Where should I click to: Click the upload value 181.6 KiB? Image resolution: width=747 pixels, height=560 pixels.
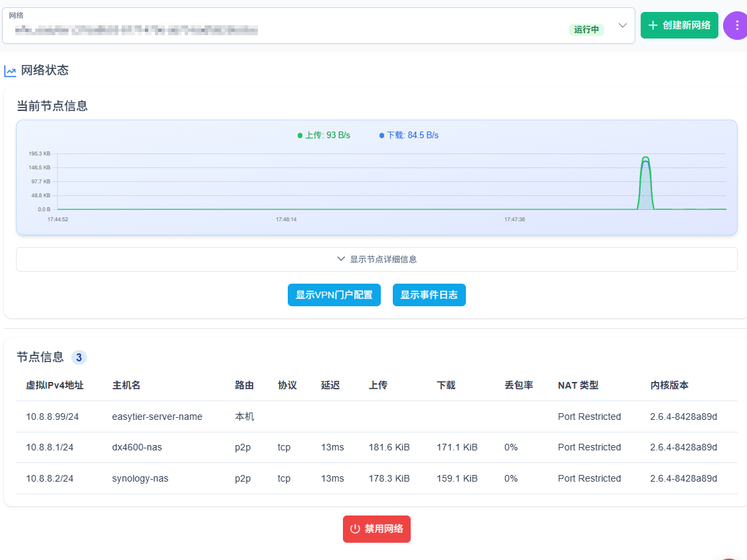coord(389,447)
